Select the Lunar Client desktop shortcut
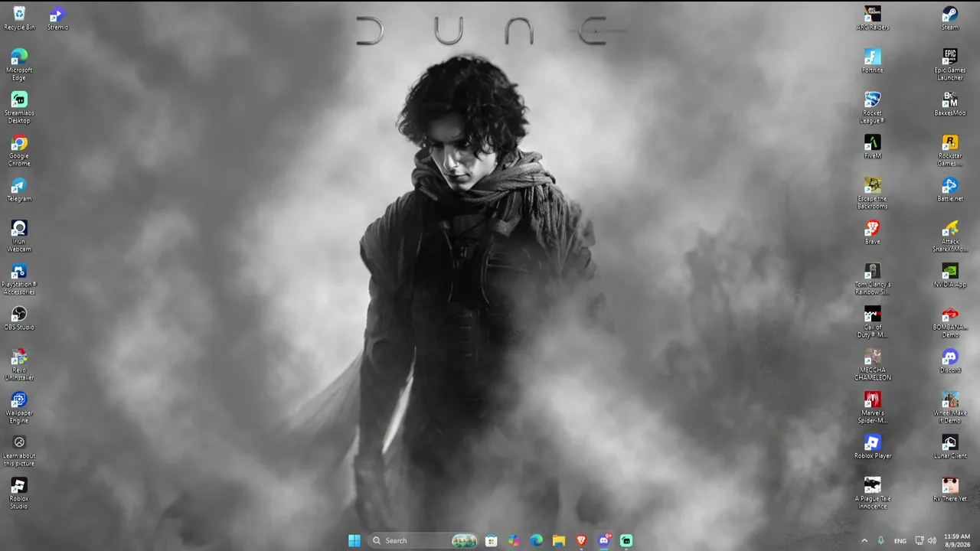The width and height of the screenshot is (980, 551). tap(950, 447)
